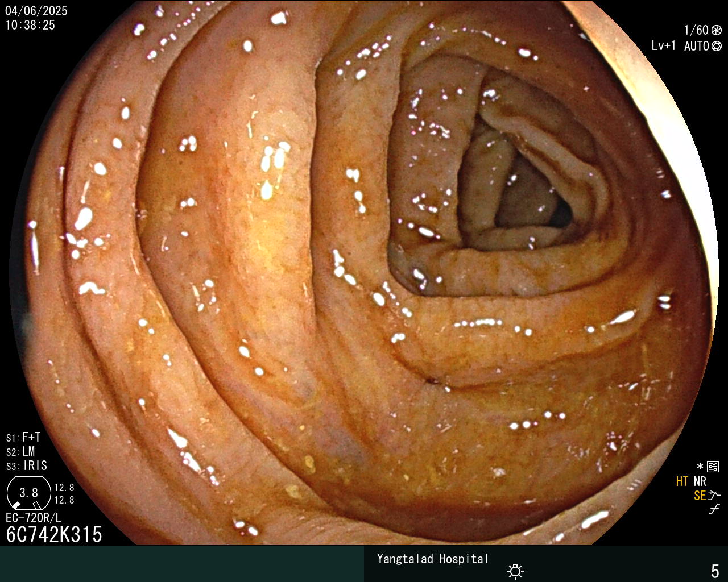Screen dimensions: 728x582
Task: Toggle the yellow SE indicator
Action: (700, 496)
